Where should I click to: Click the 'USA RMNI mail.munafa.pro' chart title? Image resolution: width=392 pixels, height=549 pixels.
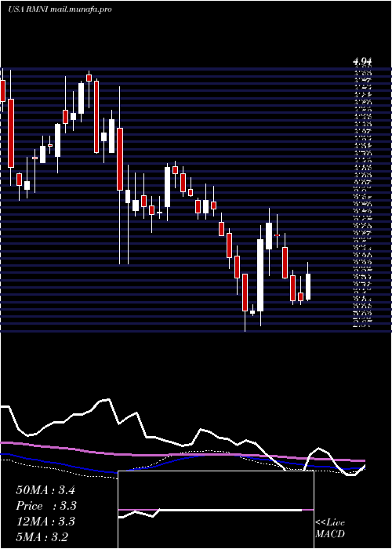(60, 9)
